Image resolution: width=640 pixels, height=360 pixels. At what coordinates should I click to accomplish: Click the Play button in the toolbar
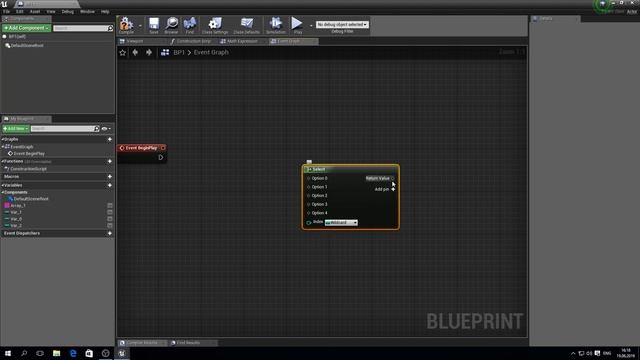298,25
